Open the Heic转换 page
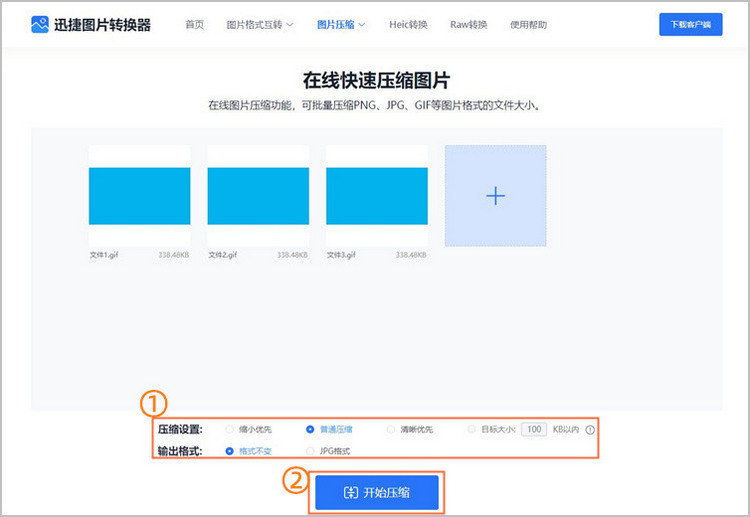Screen dimensions: 750x517 (408, 25)
